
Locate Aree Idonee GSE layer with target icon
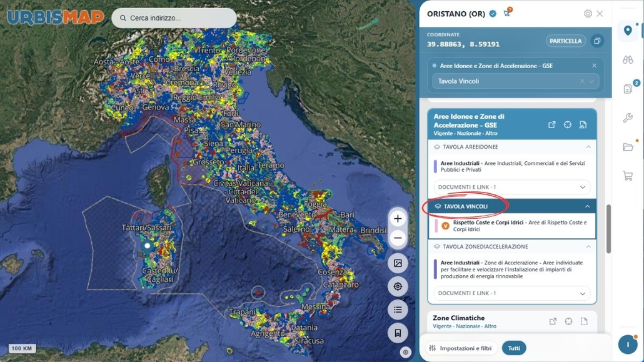pyautogui.click(x=567, y=124)
